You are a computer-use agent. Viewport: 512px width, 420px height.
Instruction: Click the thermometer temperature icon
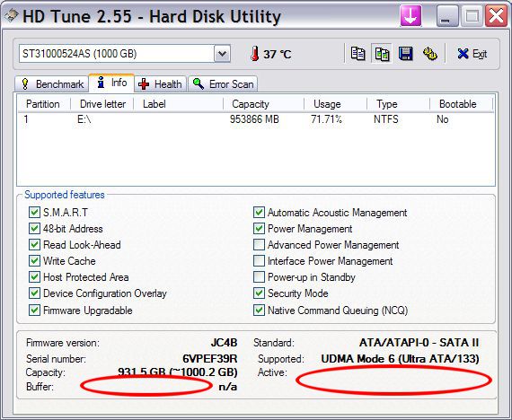pyautogui.click(x=255, y=54)
